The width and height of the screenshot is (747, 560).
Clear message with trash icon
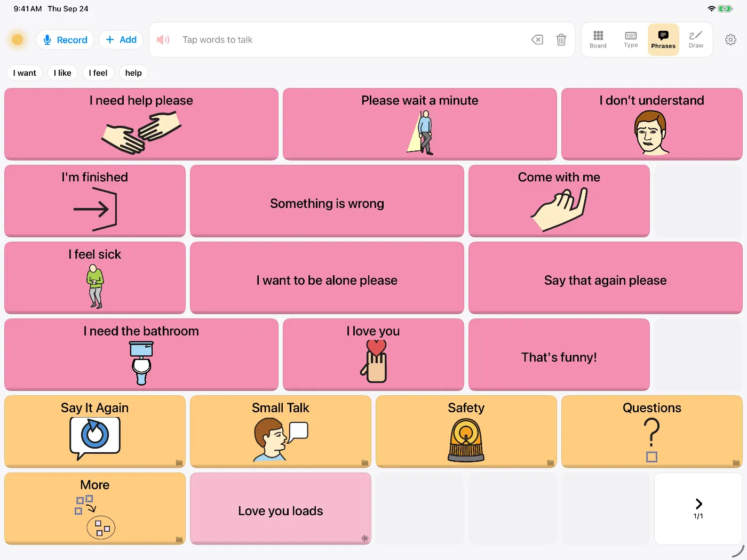click(561, 39)
